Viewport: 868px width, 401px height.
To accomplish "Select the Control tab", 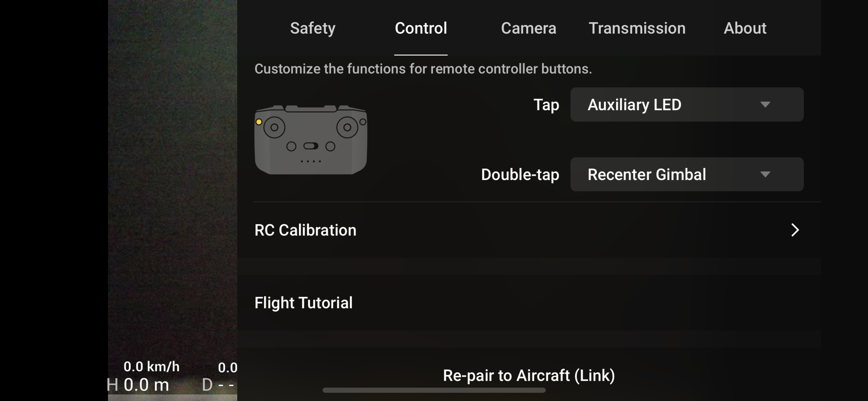I will point(421,28).
